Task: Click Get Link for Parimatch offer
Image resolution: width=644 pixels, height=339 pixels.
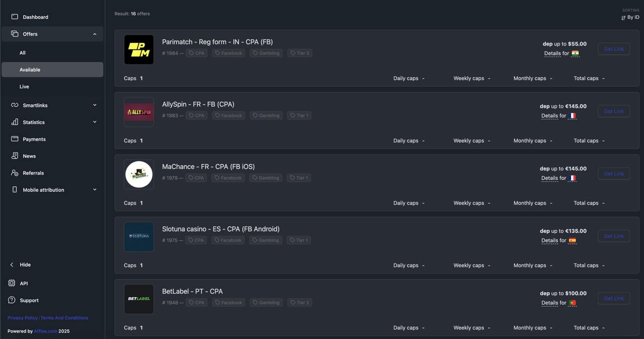Action: 614,49
